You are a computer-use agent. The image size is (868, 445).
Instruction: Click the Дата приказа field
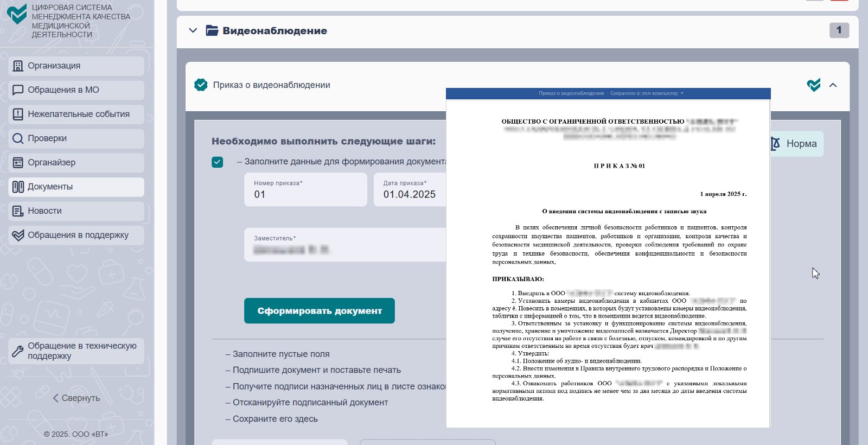point(410,189)
